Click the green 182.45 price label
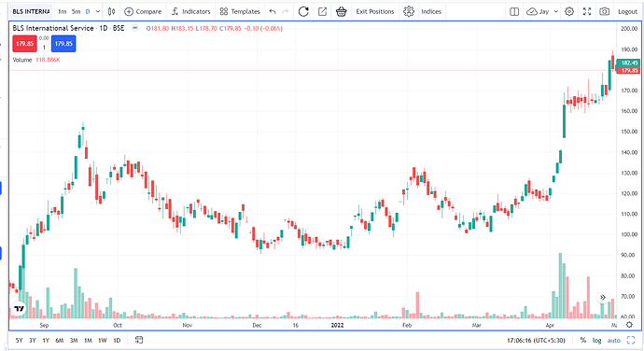 [x=629, y=63]
